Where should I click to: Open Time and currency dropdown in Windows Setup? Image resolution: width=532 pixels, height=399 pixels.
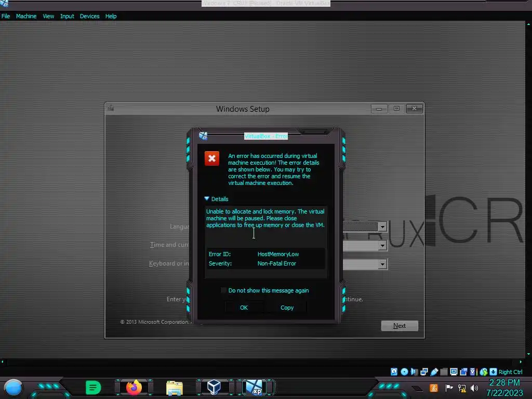[x=382, y=245]
